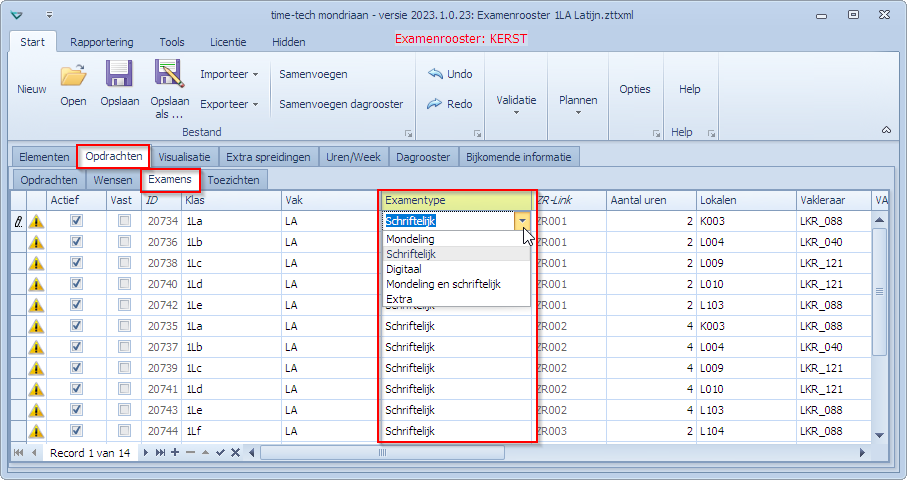The image size is (907, 480).
Task: Toggle Actief checkbox for row 20734
Action: pyautogui.click(x=76, y=221)
